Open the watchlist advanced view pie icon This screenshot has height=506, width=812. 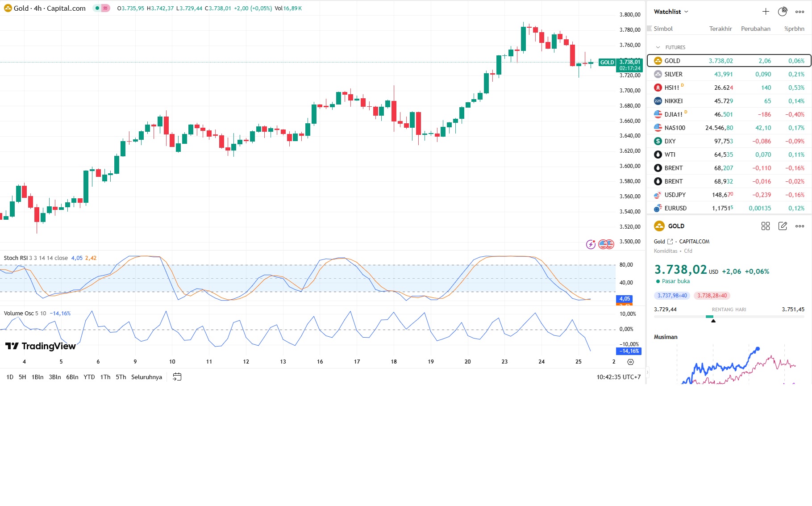click(x=782, y=12)
